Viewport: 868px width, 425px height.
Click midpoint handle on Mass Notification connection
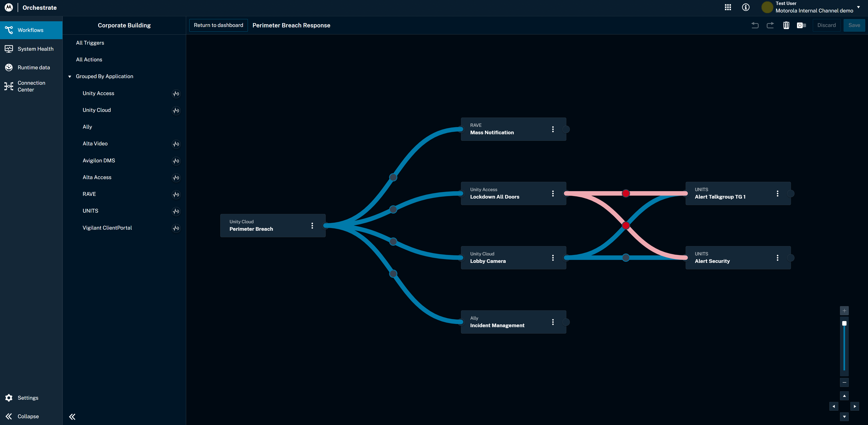point(393,178)
